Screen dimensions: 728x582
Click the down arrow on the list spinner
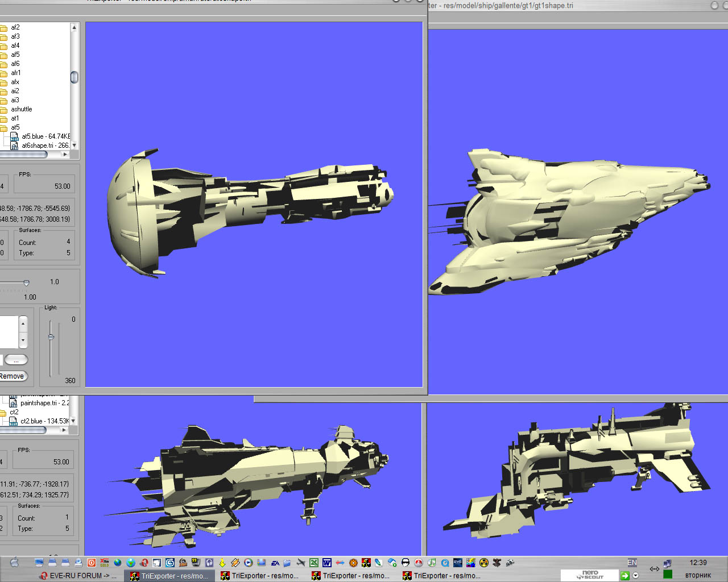click(x=23, y=341)
